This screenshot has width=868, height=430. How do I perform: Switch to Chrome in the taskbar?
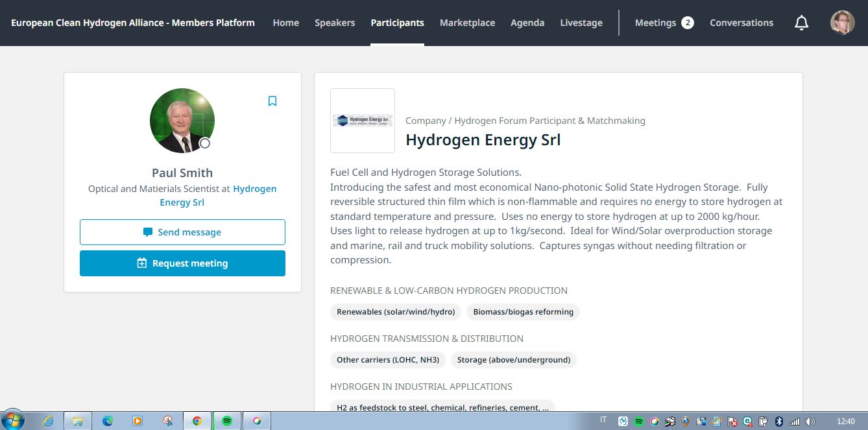(x=197, y=421)
